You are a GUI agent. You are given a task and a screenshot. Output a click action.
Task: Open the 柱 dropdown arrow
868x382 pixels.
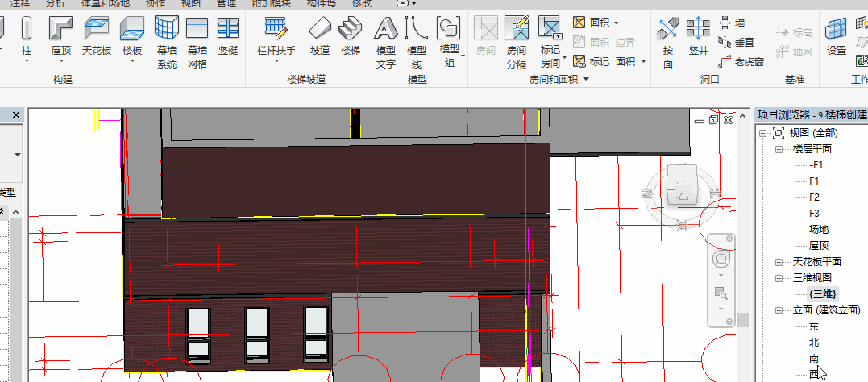pyautogui.click(x=26, y=61)
